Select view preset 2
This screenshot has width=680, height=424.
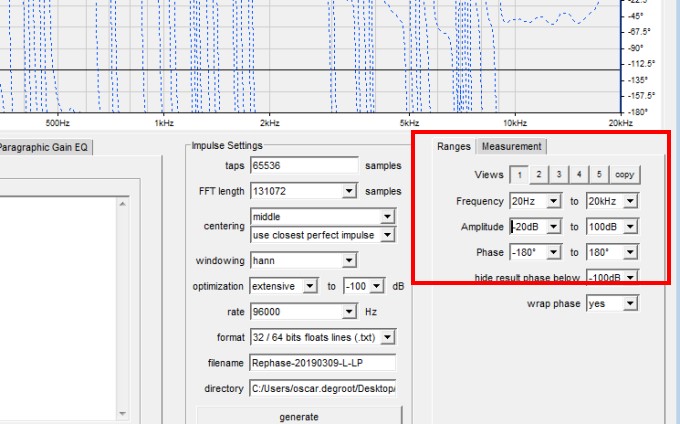538,174
